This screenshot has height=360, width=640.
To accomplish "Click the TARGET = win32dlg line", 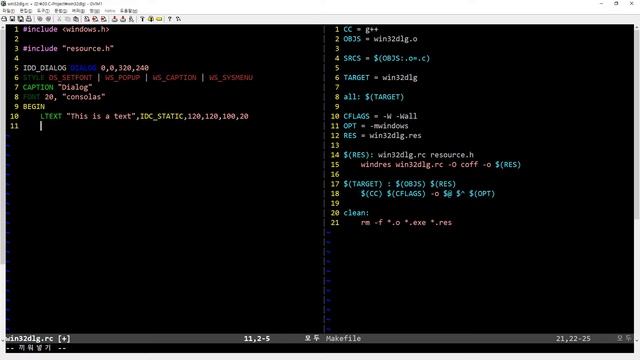I will [380, 78].
